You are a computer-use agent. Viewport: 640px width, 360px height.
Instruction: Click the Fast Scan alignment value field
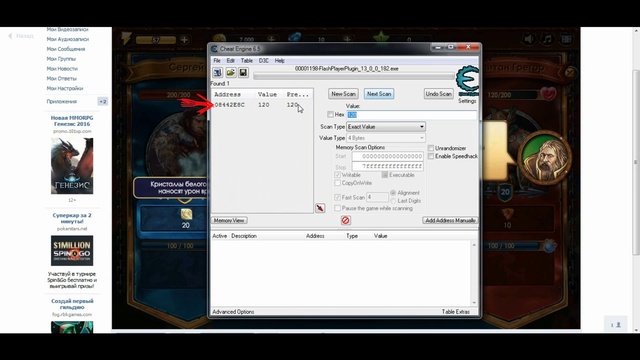click(377, 197)
